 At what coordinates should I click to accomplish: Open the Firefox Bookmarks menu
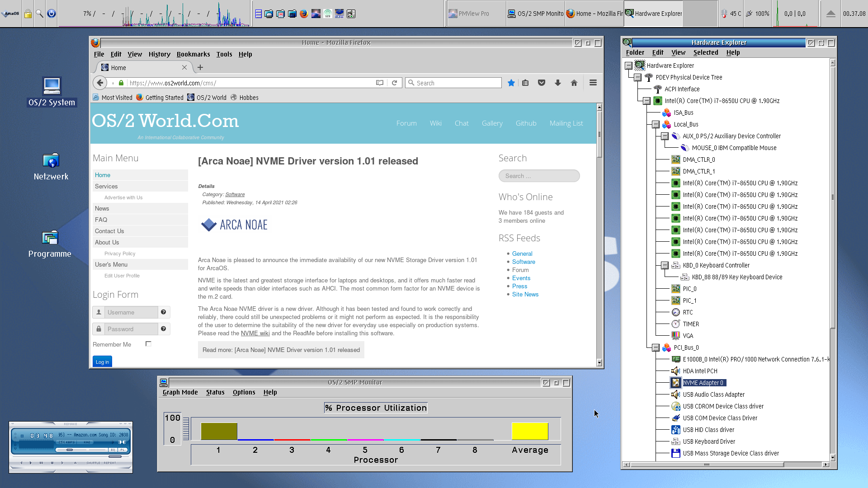[x=193, y=54]
